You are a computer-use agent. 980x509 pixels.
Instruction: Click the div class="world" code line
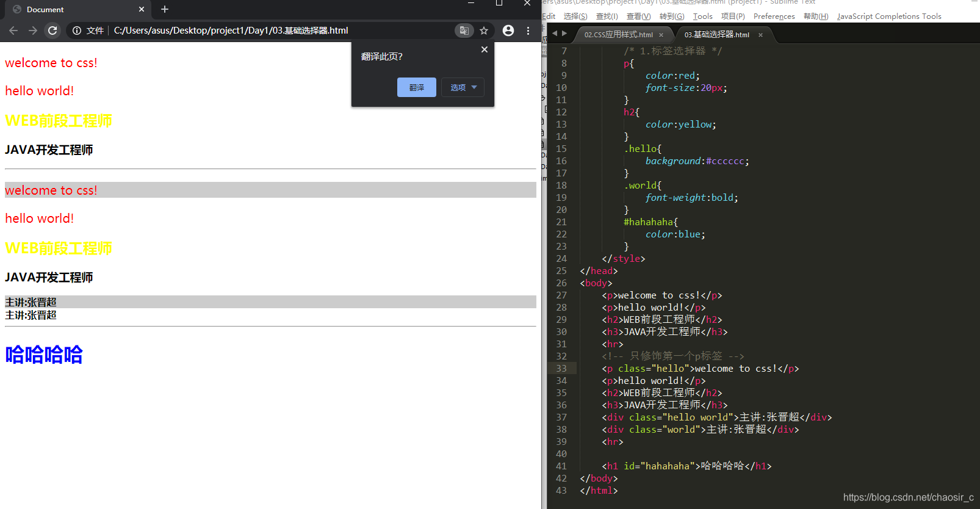pyautogui.click(x=701, y=430)
